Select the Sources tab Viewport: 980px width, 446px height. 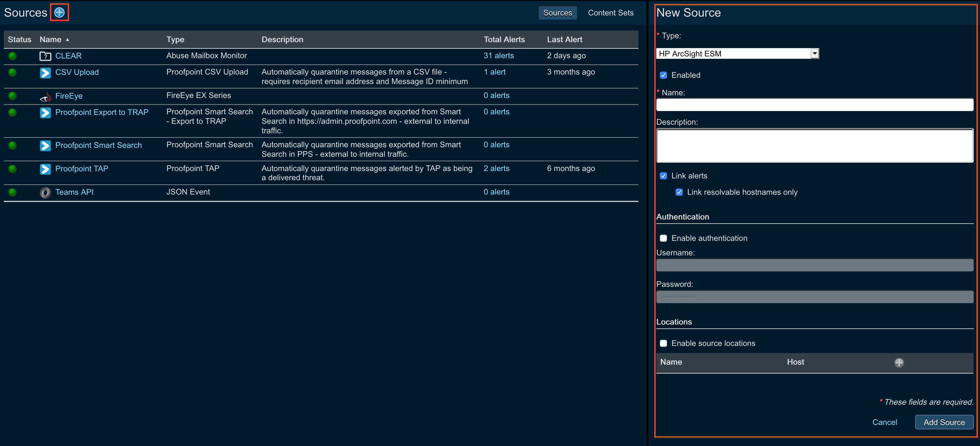point(557,13)
